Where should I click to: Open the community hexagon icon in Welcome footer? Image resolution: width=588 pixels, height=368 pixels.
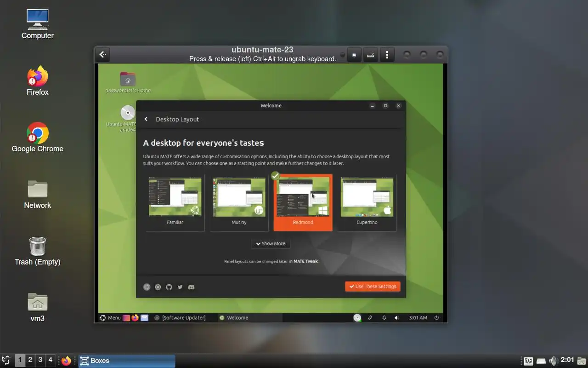(x=158, y=287)
